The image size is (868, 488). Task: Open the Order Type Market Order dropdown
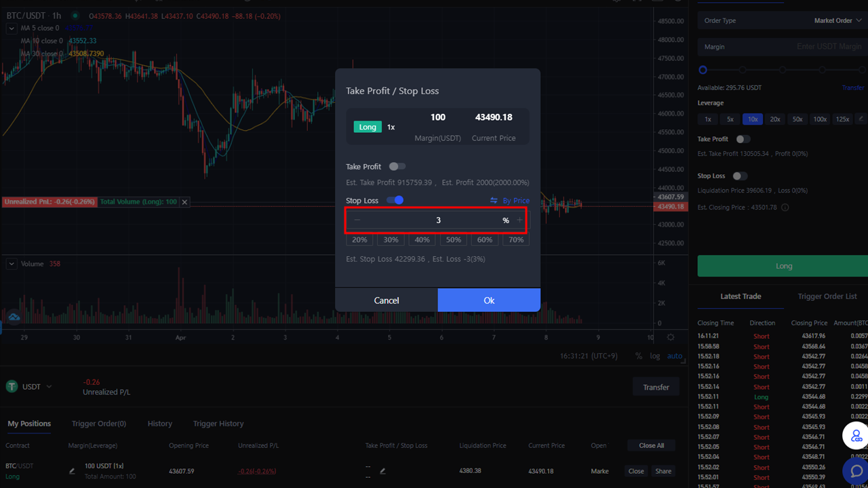tap(782, 20)
